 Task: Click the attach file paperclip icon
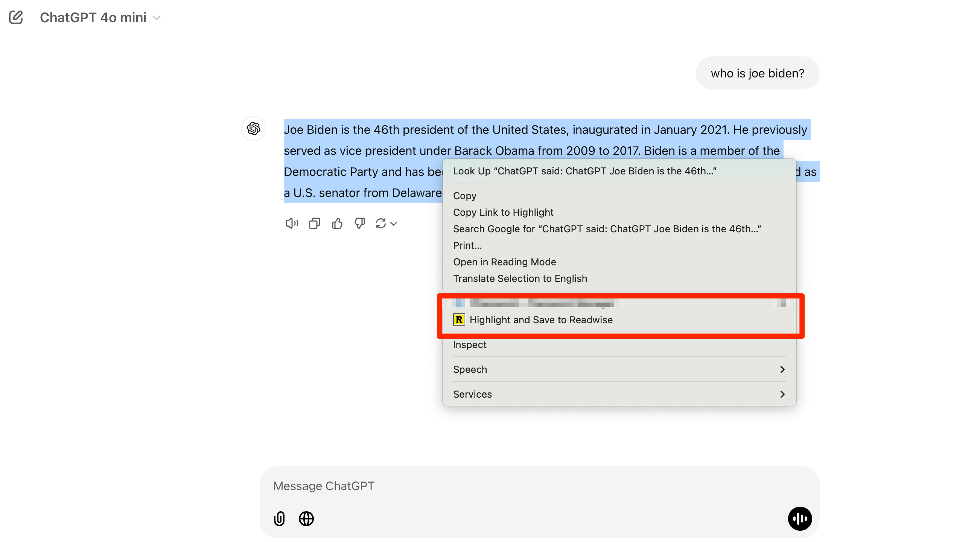tap(279, 519)
